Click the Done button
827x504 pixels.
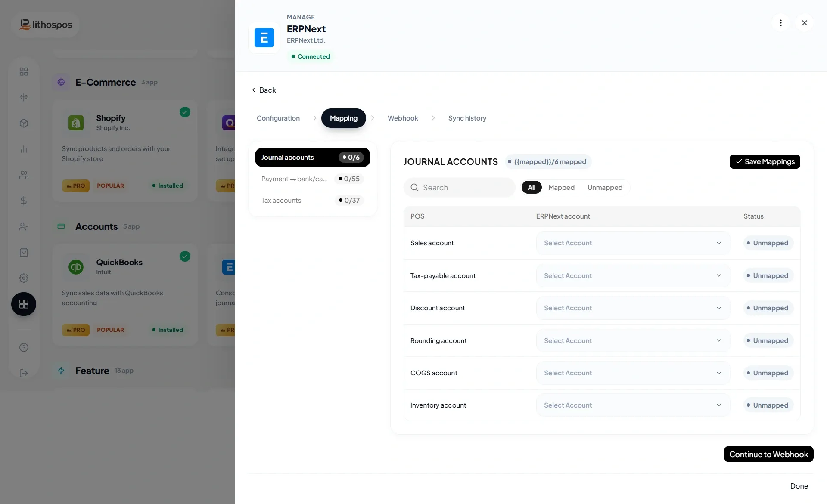(799, 486)
